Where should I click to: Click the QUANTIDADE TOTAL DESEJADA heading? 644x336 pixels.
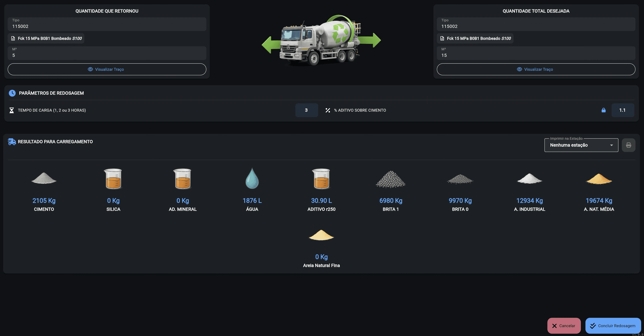click(536, 11)
